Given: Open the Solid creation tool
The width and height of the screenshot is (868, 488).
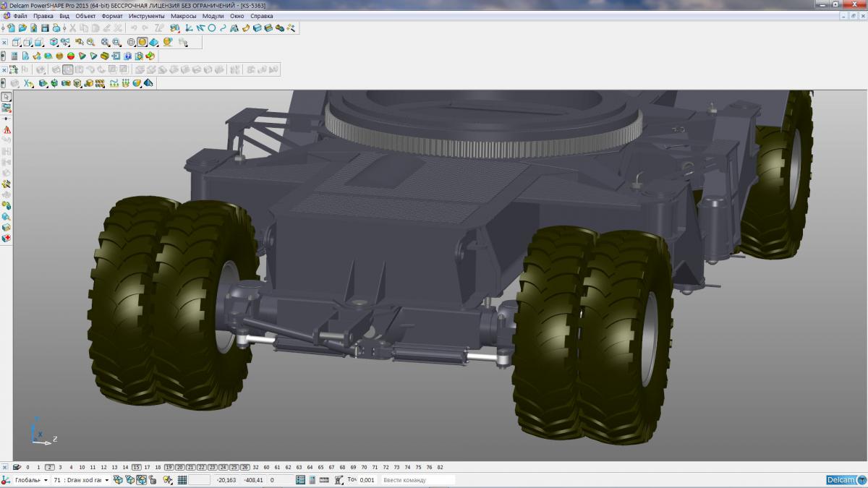Looking at the screenshot, I should (x=258, y=28).
